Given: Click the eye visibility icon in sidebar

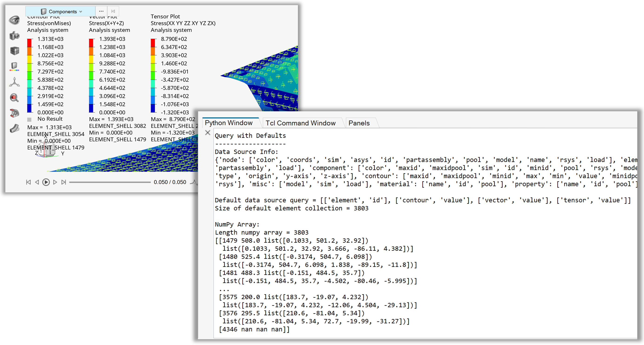Looking at the screenshot, I should (14, 20).
